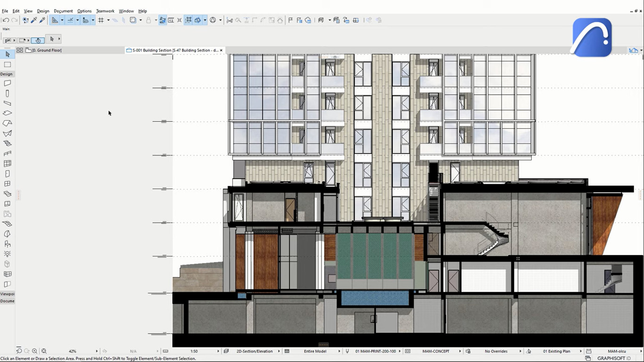This screenshot has height=362, width=644.
Task: Switch to the 0. Ground Floor tab
Action: click(46, 50)
